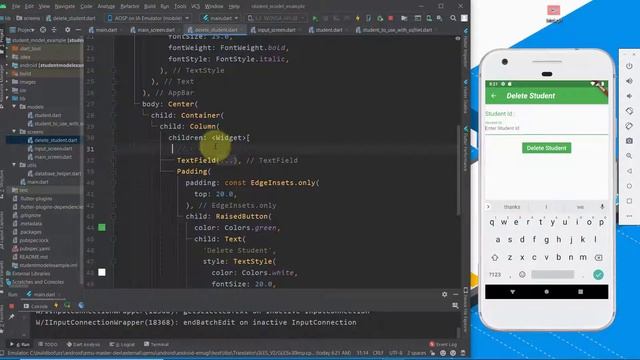Open the Event Log
This screenshot has height=360, width=640.
443,344
